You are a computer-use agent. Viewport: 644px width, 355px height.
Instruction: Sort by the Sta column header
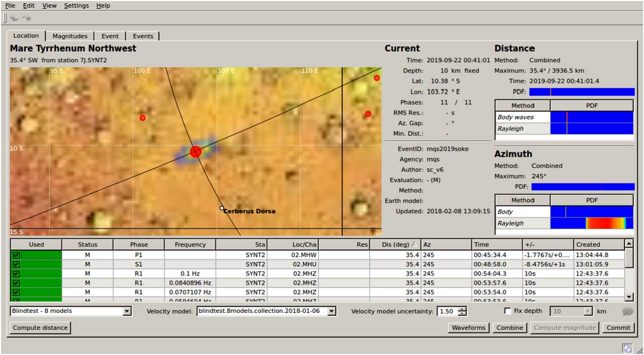pos(242,244)
